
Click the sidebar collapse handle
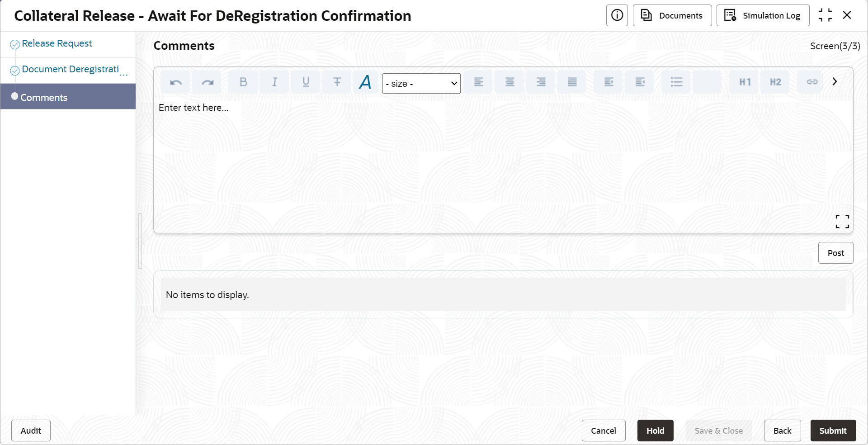(140, 241)
